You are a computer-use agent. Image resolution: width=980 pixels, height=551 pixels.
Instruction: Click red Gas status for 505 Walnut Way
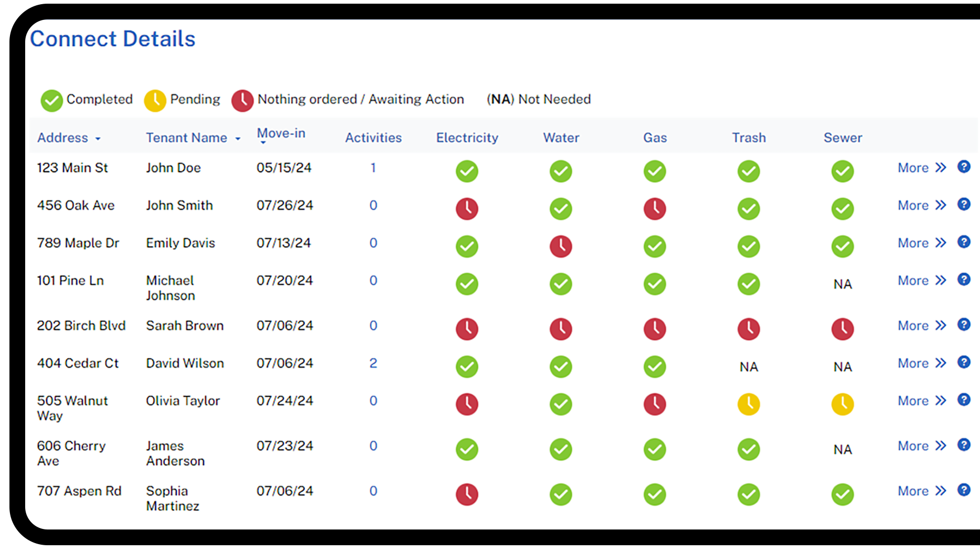click(655, 404)
